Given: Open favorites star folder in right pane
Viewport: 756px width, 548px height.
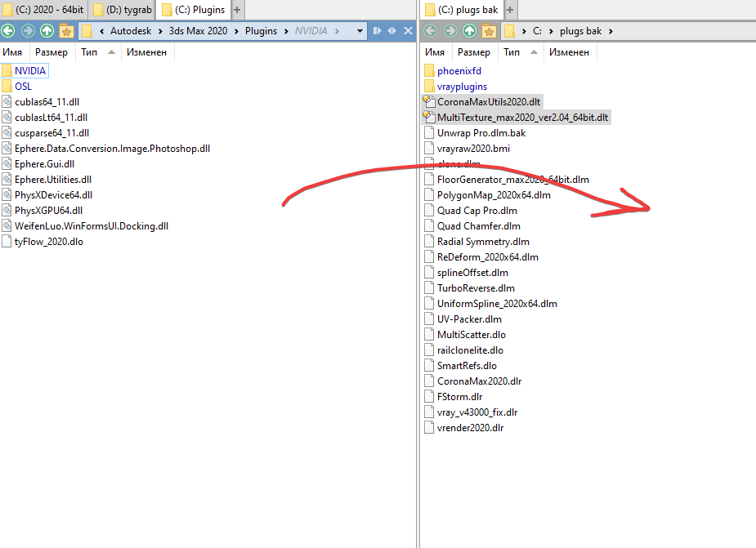Looking at the screenshot, I should point(490,31).
